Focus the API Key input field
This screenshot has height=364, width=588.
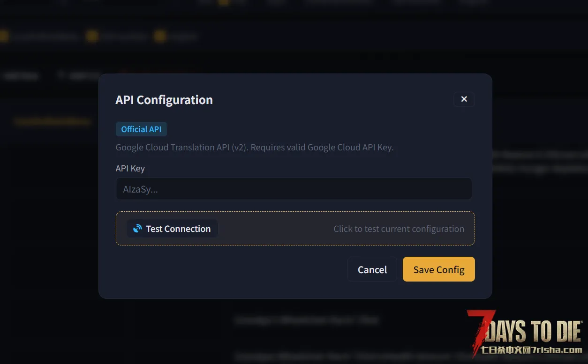[x=294, y=189]
